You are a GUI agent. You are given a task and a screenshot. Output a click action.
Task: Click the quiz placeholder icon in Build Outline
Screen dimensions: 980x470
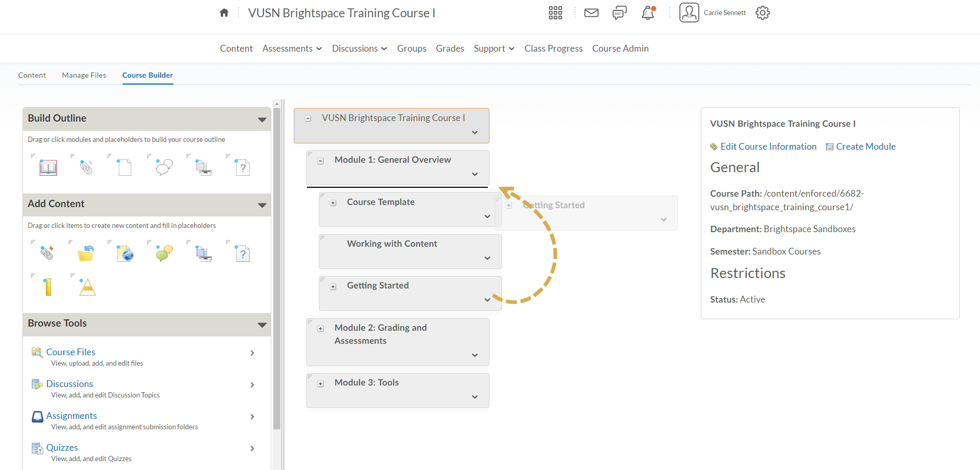(x=243, y=167)
